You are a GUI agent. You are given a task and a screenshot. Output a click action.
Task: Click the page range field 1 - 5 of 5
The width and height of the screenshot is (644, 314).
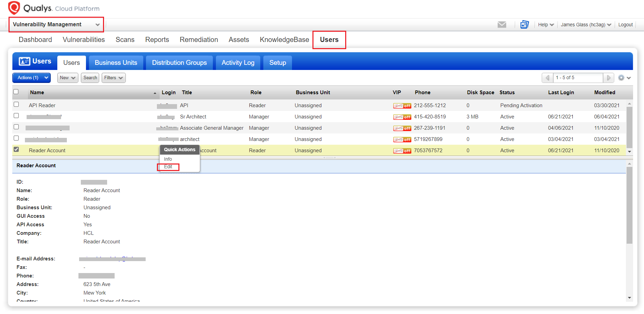(x=578, y=78)
